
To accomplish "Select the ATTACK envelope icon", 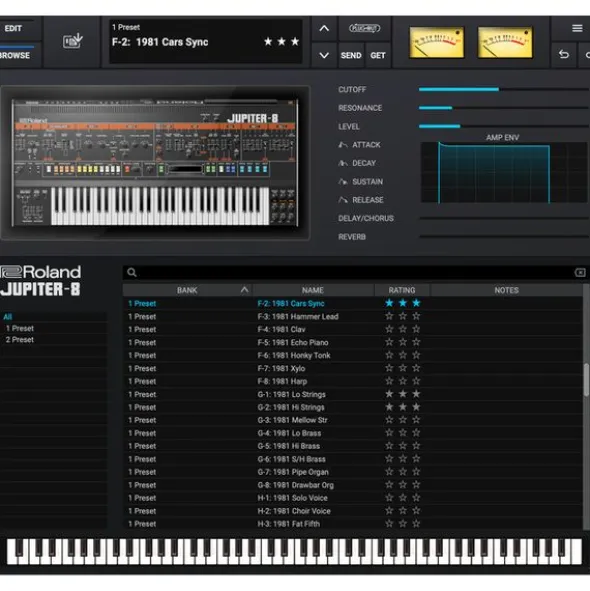I will pos(343,145).
